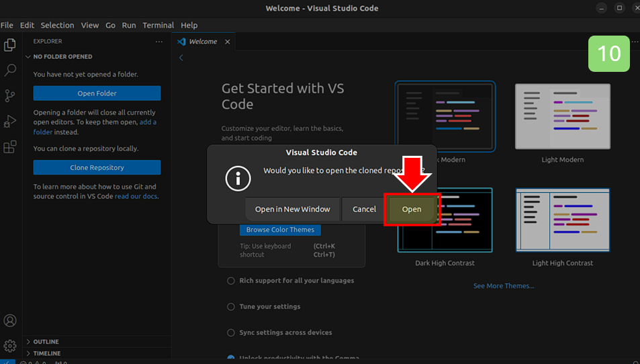Select the Dark Modern theme thumbnail

(x=445, y=116)
